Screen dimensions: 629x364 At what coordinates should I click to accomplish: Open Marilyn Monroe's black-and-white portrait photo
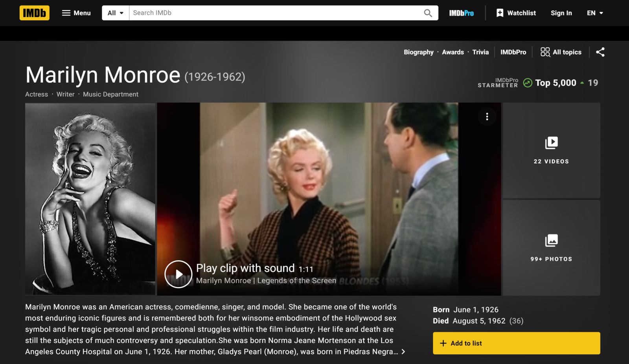point(90,199)
